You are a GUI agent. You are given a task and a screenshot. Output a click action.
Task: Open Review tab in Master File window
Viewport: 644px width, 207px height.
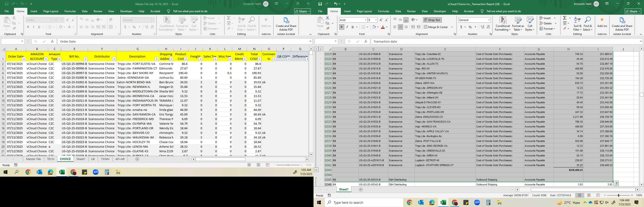(98, 11)
